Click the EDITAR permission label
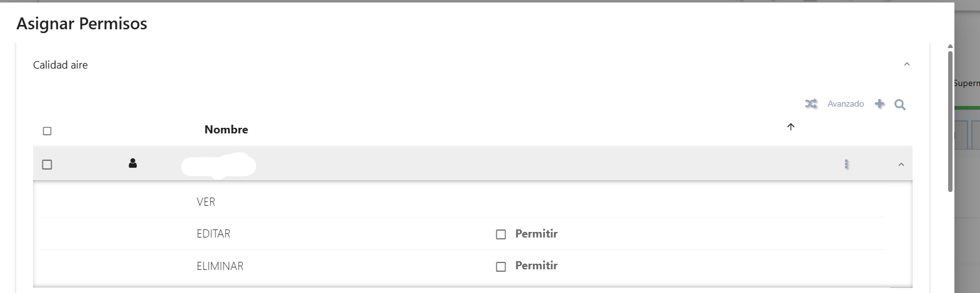Viewport: 980px width, 293px height. [213, 234]
